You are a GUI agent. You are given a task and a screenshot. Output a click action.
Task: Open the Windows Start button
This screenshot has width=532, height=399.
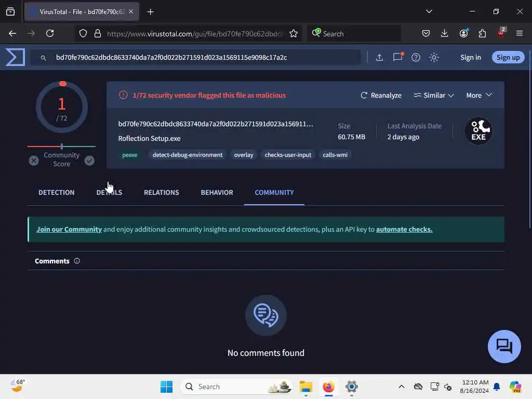click(x=166, y=387)
